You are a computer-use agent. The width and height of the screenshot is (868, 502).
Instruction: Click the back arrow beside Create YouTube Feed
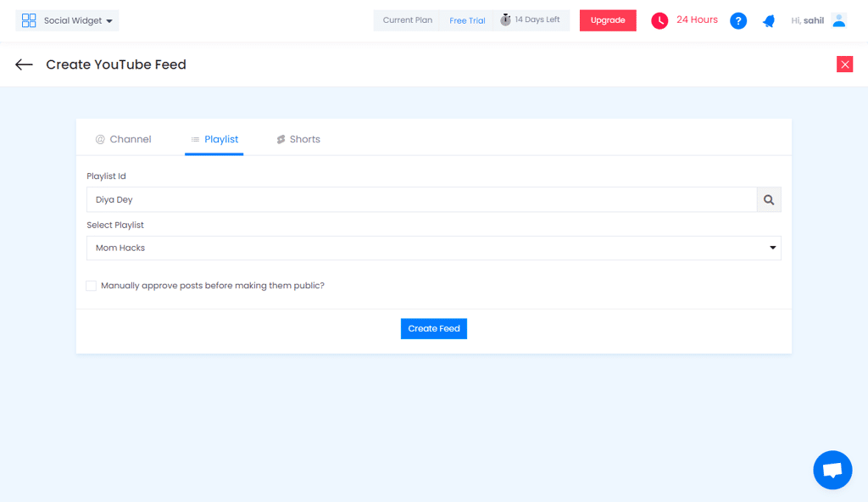pos(24,64)
